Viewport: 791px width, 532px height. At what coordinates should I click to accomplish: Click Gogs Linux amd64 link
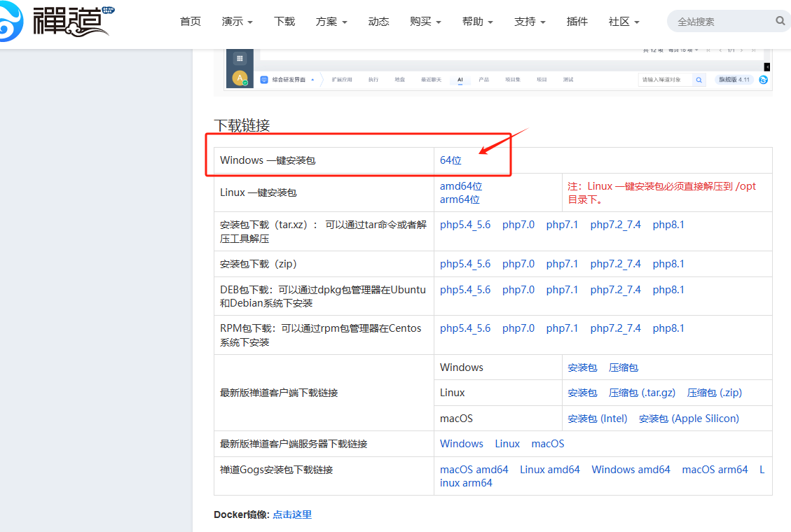tap(550, 470)
